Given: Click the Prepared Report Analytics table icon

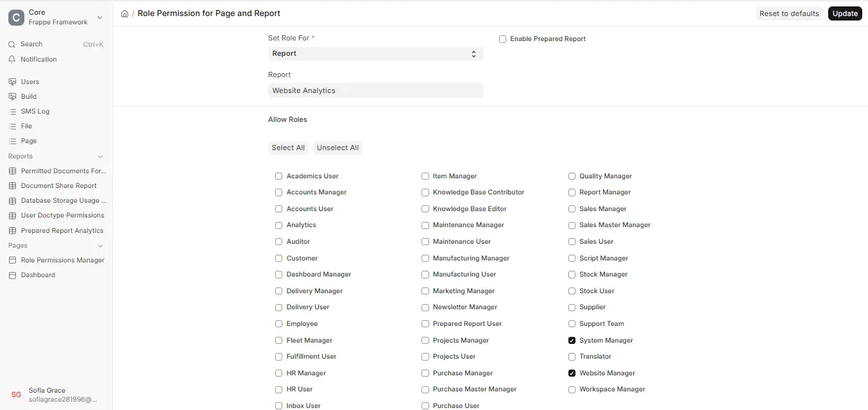Looking at the screenshot, I should [12, 230].
